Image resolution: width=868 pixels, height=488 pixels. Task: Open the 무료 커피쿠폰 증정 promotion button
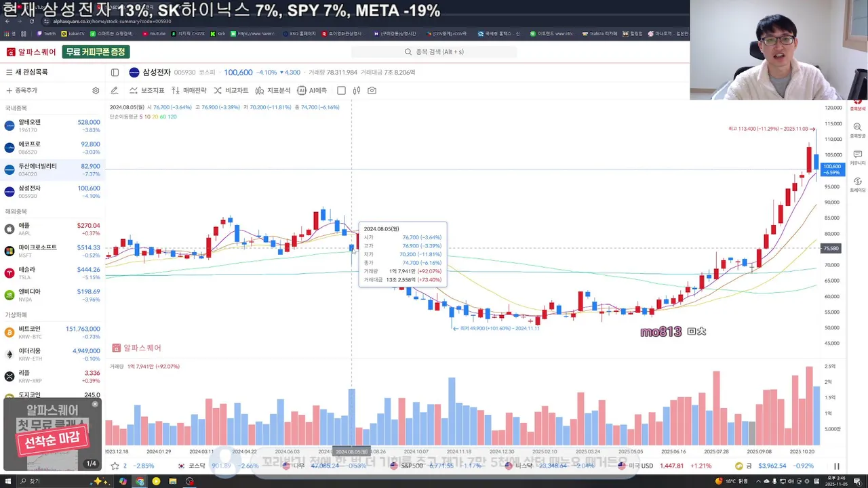pos(96,52)
